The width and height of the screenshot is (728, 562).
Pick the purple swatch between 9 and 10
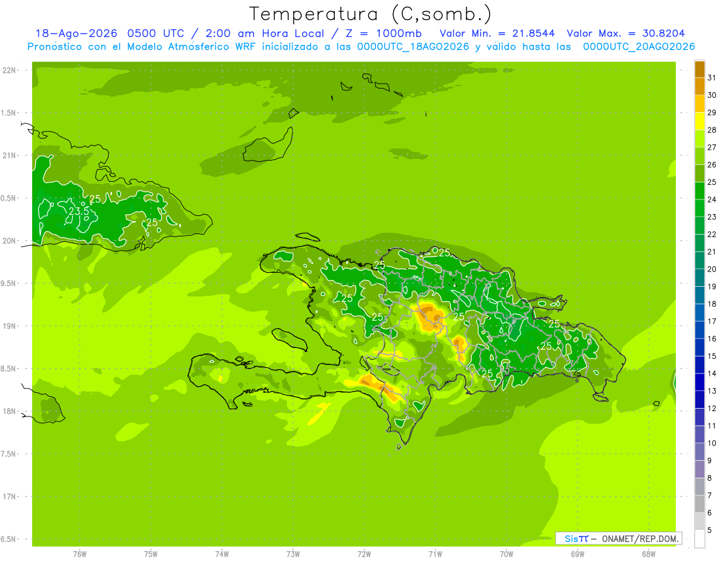click(699, 452)
